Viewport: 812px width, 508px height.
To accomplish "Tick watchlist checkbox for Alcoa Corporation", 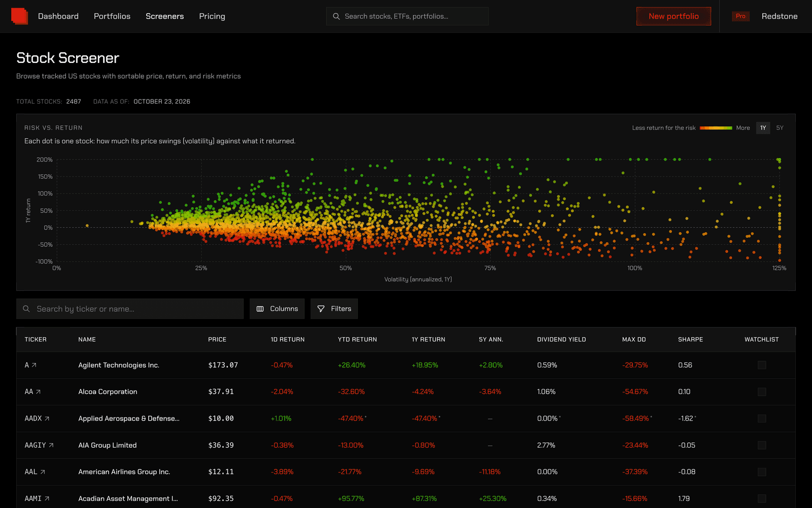I will [x=762, y=392].
